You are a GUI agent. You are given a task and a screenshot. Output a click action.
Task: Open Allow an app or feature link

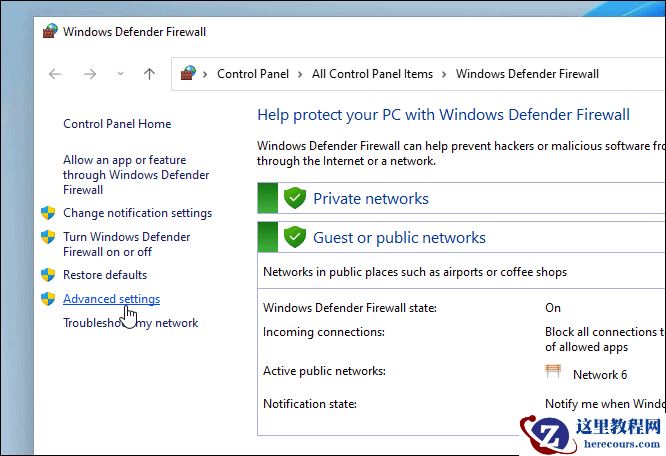pyautogui.click(x=136, y=175)
